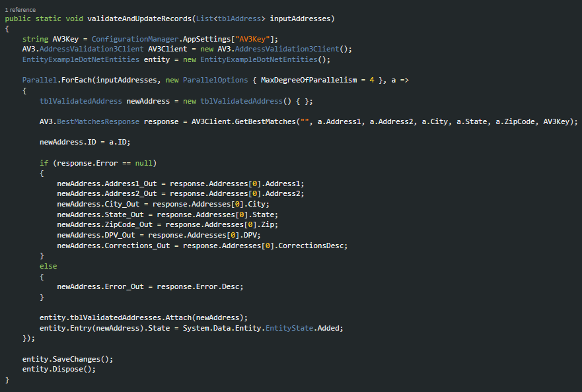Click the else keyword
Image resolution: width=582 pixels, height=392 pixels.
coord(48,266)
